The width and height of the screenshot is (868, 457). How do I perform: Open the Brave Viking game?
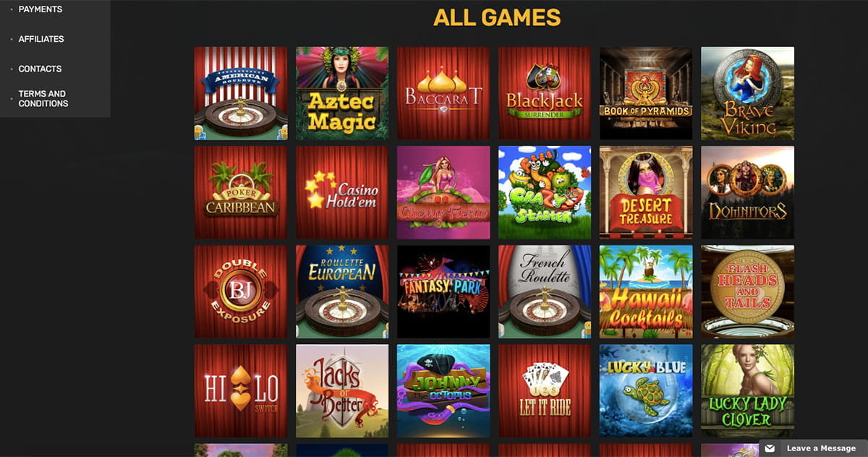click(747, 93)
